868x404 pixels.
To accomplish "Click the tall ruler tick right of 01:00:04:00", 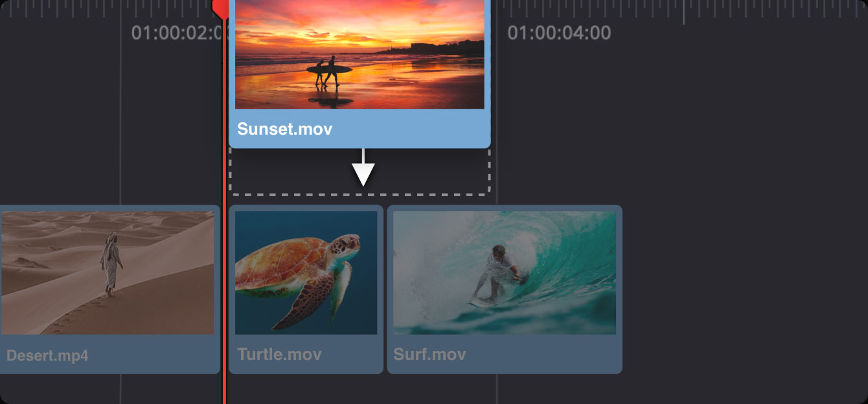I will tap(683, 12).
